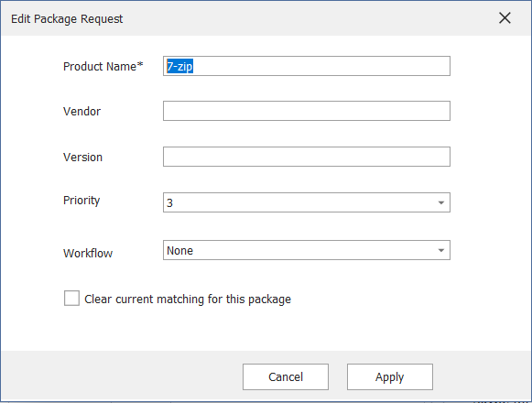Click the Vendor field label
This screenshot has width=532, height=403.
(81, 112)
